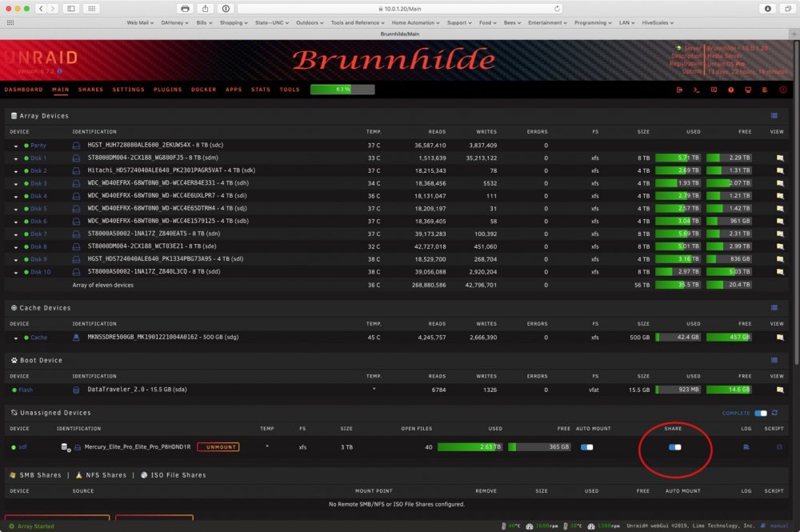Open the Stats tab
The height and width of the screenshot is (532, 800).
coord(260,90)
